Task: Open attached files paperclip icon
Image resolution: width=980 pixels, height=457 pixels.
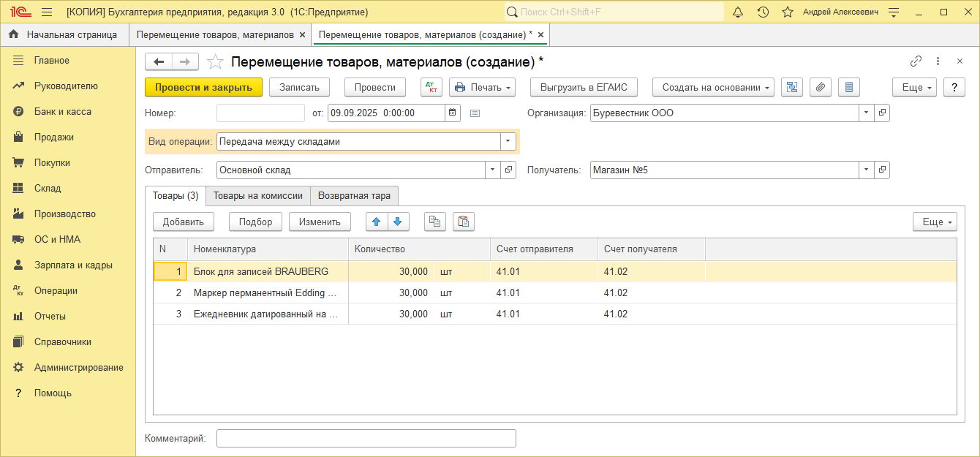Action: [x=821, y=87]
